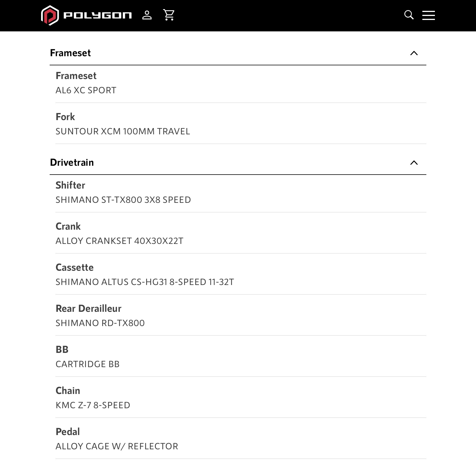476x463 pixels.
Task: Click the search magnifier icon
Action: [409, 15]
